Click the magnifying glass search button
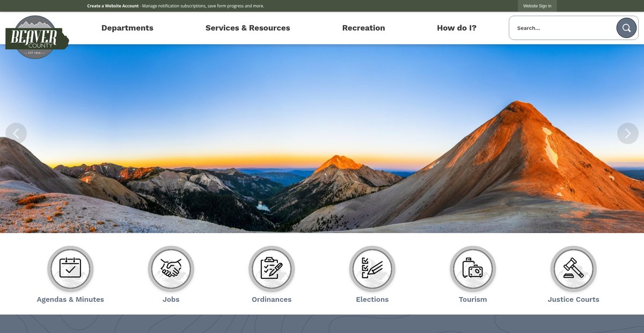The height and width of the screenshot is (333, 644). pyautogui.click(x=626, y=28)
